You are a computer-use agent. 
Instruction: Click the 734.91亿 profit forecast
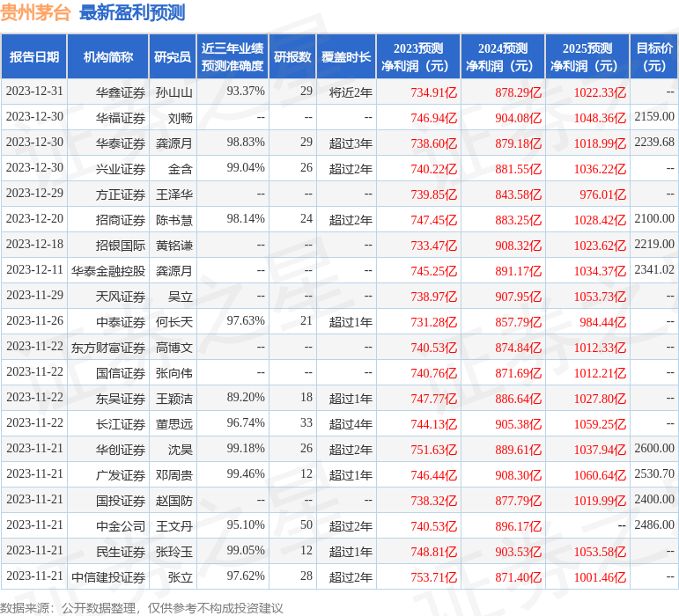434,92
